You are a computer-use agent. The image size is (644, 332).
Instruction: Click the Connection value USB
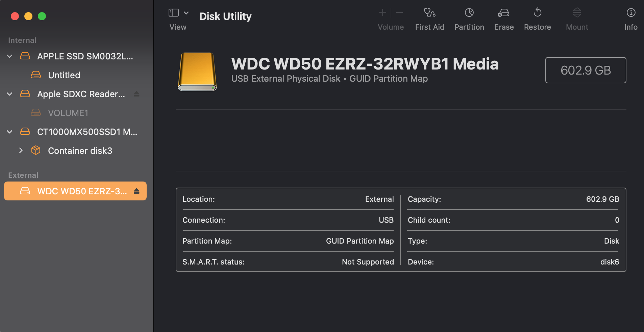[x=386, y=220]
